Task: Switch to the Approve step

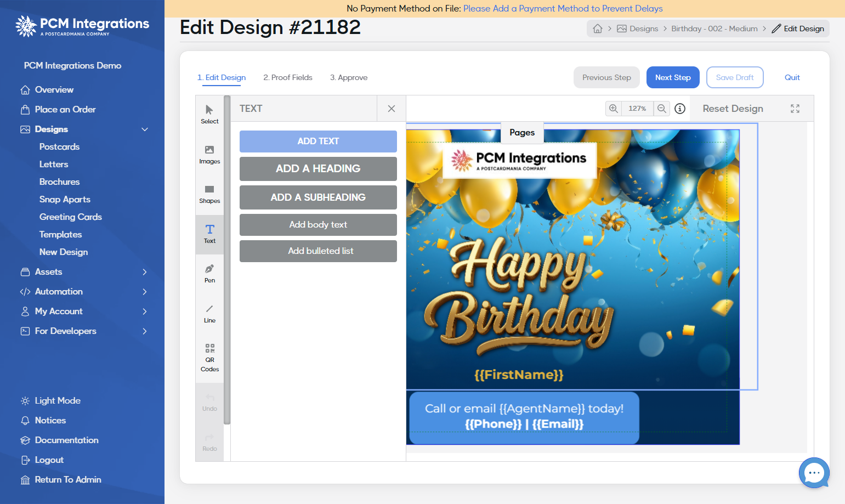Action: pos(349,77)
